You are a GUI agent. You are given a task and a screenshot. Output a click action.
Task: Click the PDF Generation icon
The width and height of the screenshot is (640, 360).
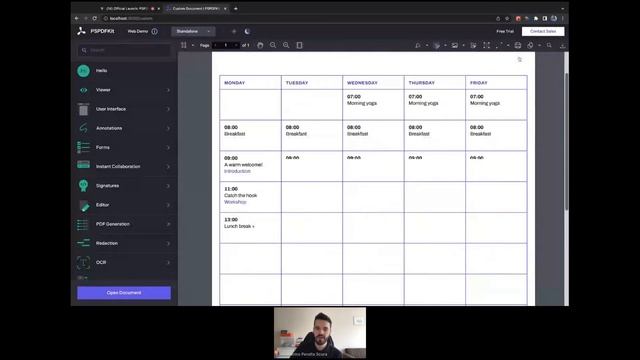click(x=82, y=224)
